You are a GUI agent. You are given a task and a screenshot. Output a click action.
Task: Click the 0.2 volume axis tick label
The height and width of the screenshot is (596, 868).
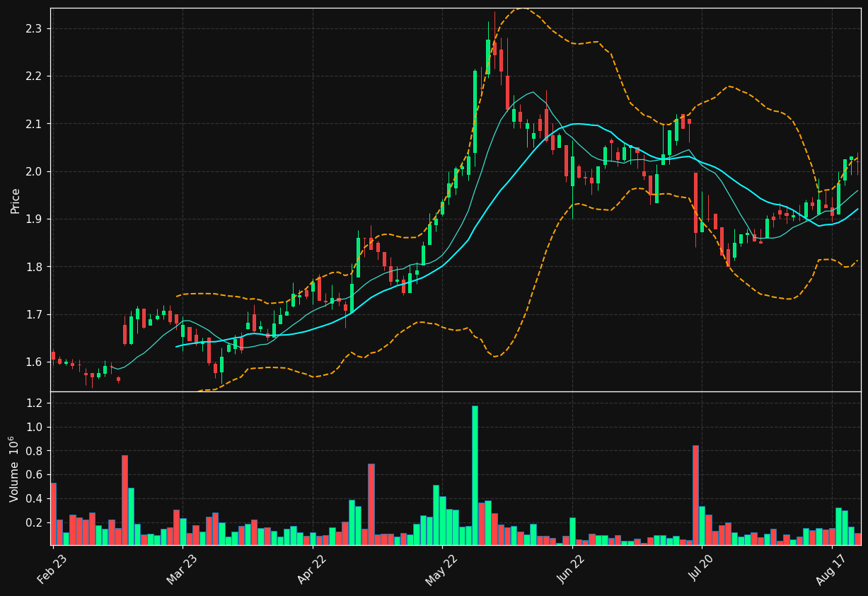coord(35,523)
